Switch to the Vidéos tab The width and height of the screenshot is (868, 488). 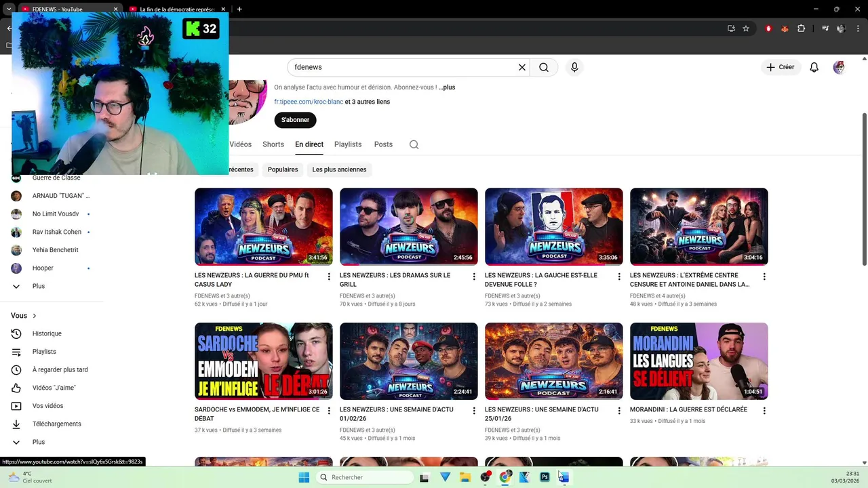click(240, 144)
